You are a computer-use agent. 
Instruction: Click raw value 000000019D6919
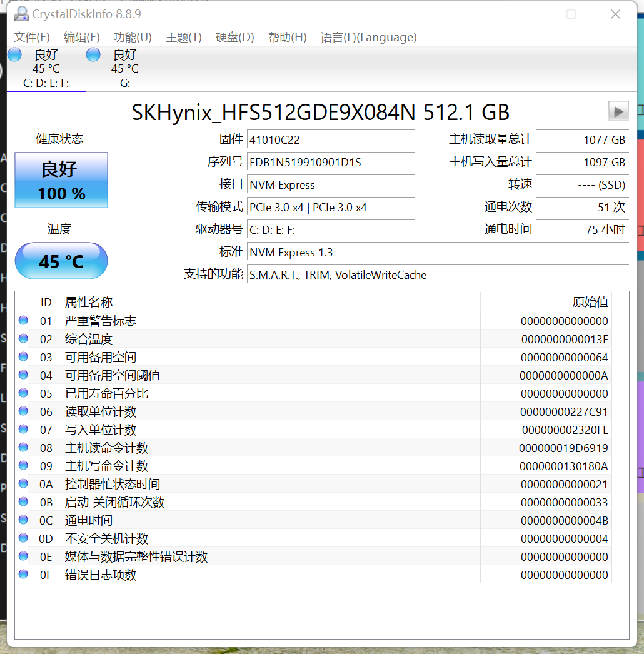point(563,448)
